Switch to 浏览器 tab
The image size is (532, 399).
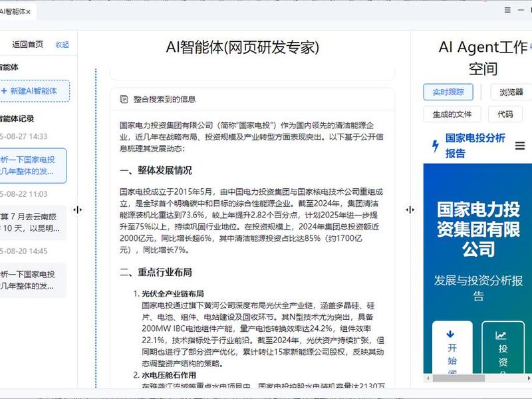pyautogui.click(x=511, y=92)
